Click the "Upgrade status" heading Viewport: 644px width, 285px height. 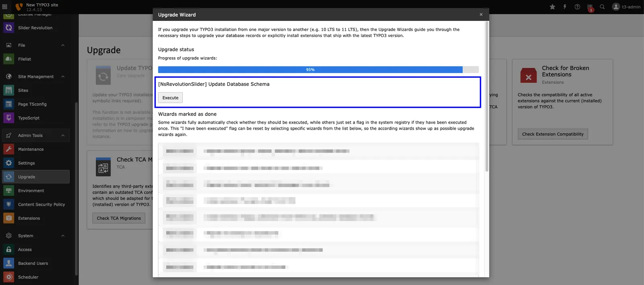pos(176,50)
